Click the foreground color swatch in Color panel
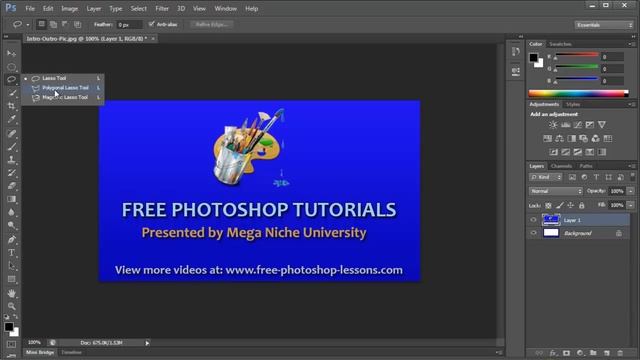 [533, 58]
